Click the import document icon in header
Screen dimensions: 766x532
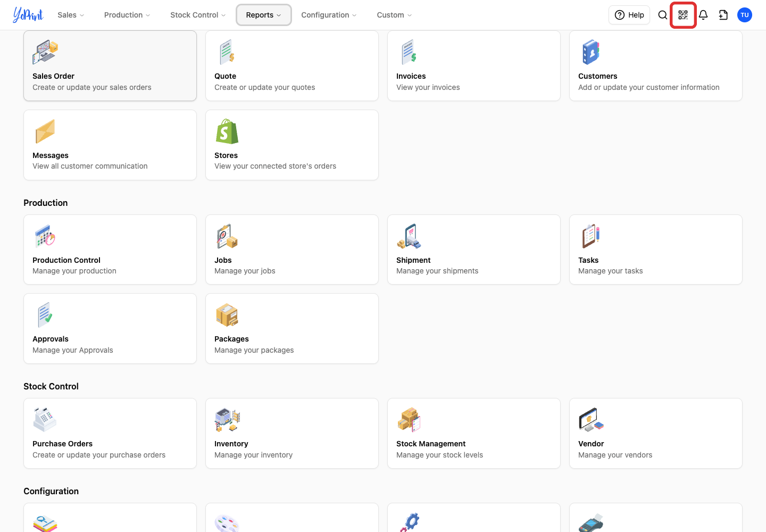coord(723,15)
